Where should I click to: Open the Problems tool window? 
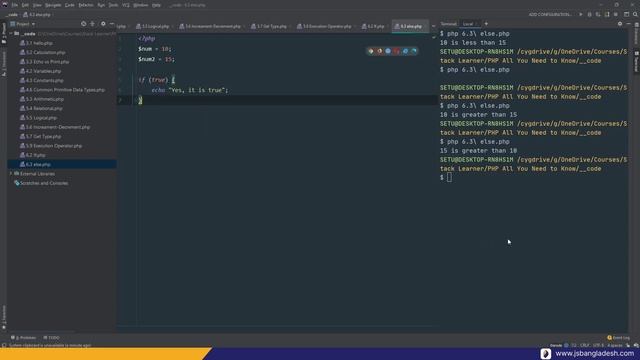pyautogui.click(x=24, y=338)
